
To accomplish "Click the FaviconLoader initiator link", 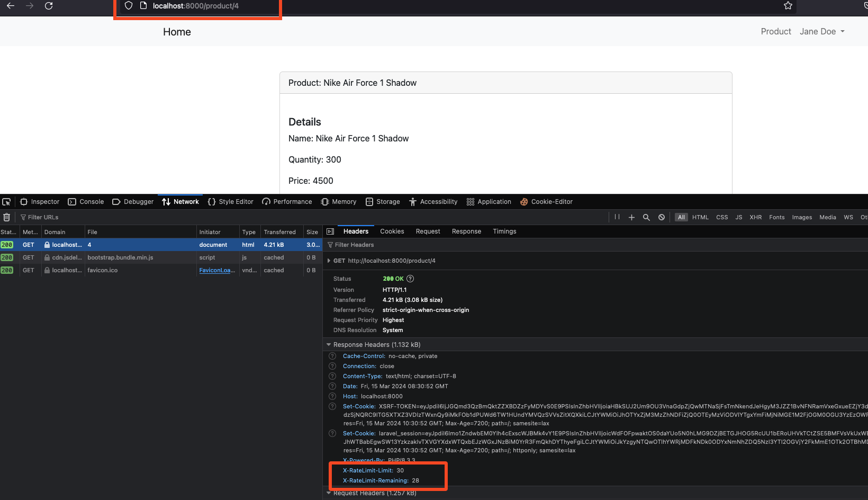I will [217, 270].
